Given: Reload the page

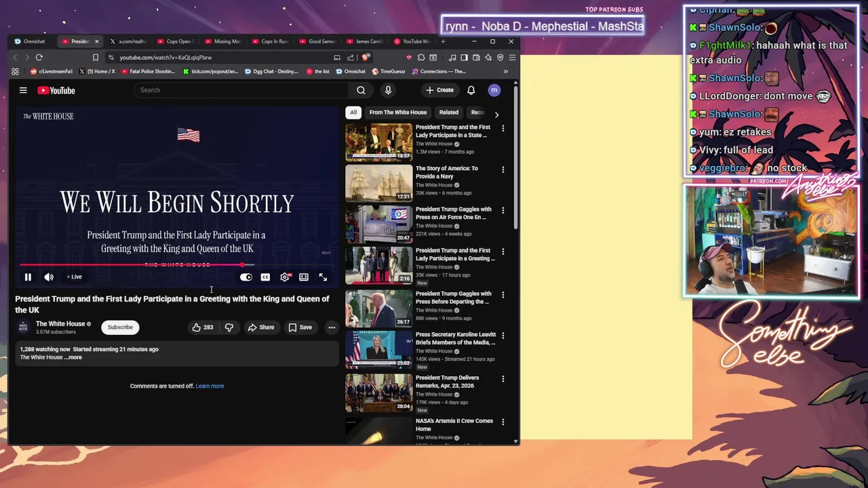Looking at the screenshot, I should (39, 58).
